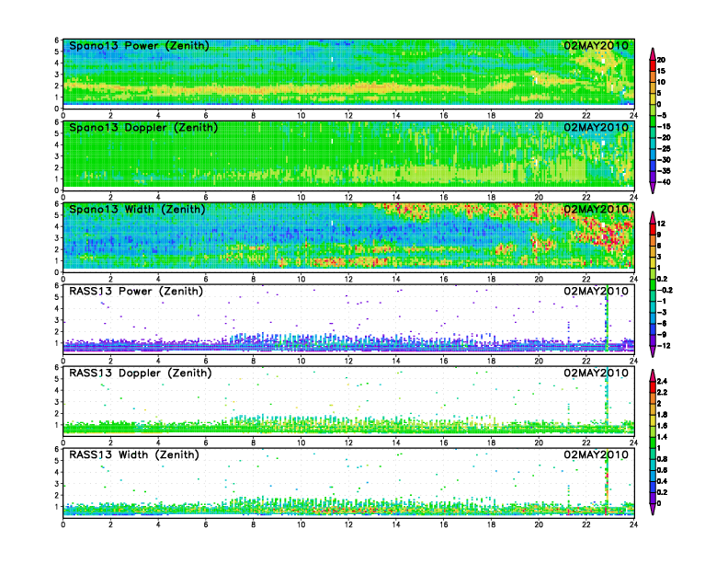Click the magenta top arrow of the power colorbar
The image size is (728, 563).
pyautogui.click(x=653, y=53)
